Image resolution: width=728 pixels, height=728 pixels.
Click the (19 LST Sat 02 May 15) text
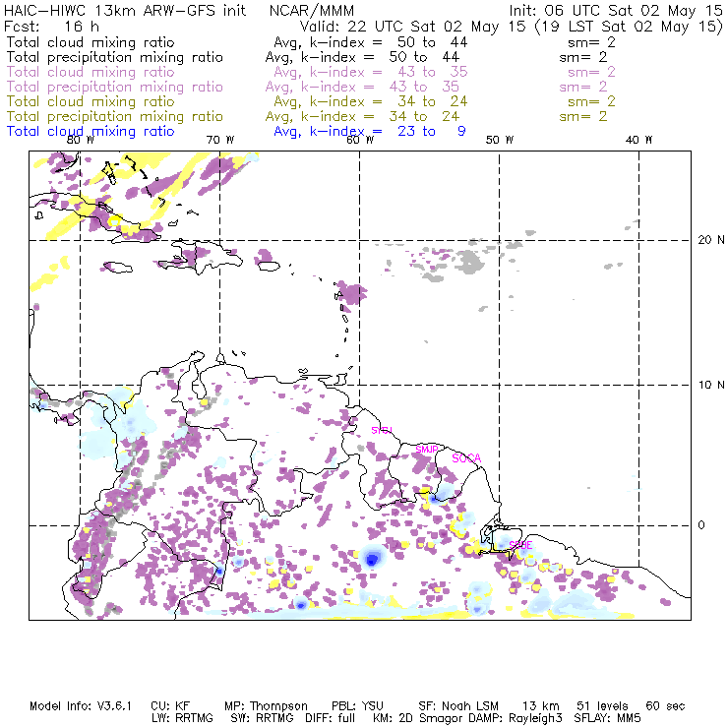[629, 27]
